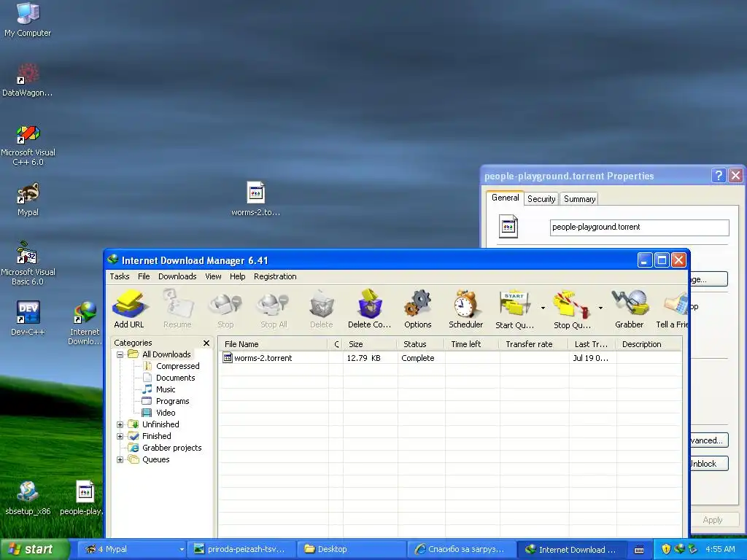Select the DataWagon desktop shortcut

tap(28, 79)
